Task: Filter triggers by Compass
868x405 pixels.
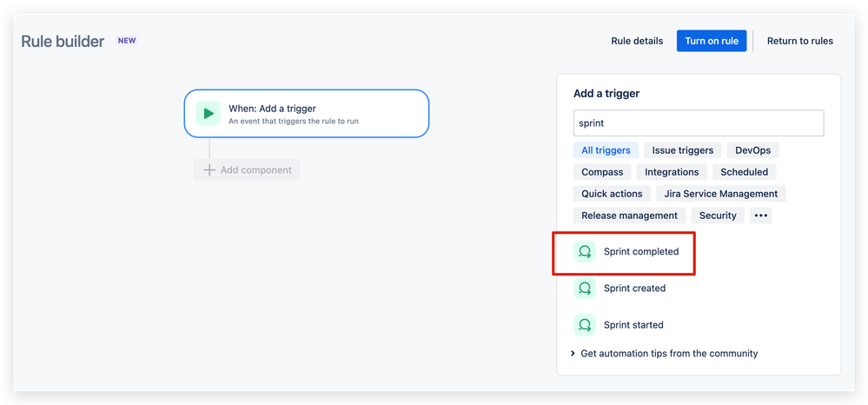Action: coord(602,172)
